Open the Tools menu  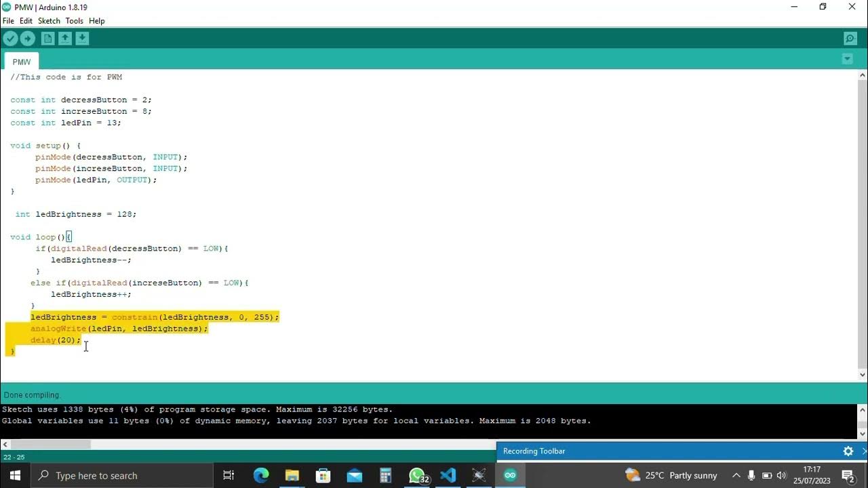(74, 21)
